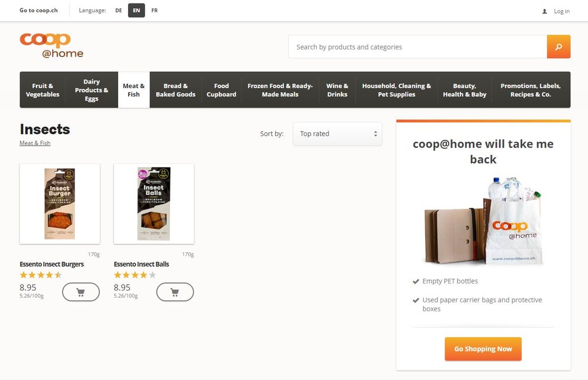This screenshot has width=588, height=380.
Task: Open the Insect Burger product thumbnail
Action: click(x=60, y=204)
